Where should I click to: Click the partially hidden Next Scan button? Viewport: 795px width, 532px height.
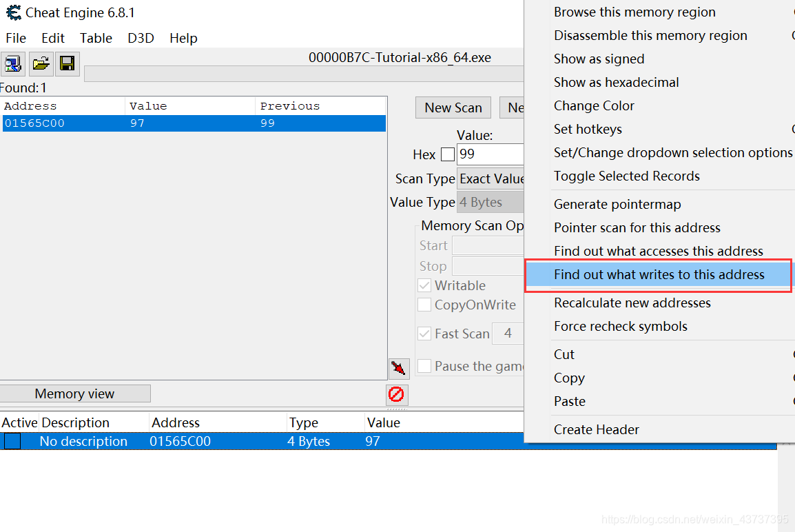tap(512, 108)
